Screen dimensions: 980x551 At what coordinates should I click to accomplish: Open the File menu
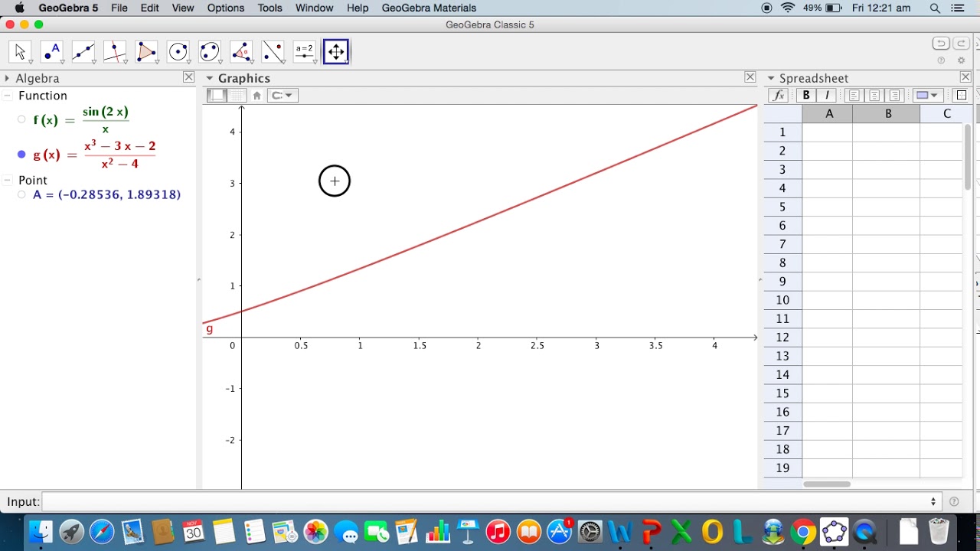click(x=119, y=8)
